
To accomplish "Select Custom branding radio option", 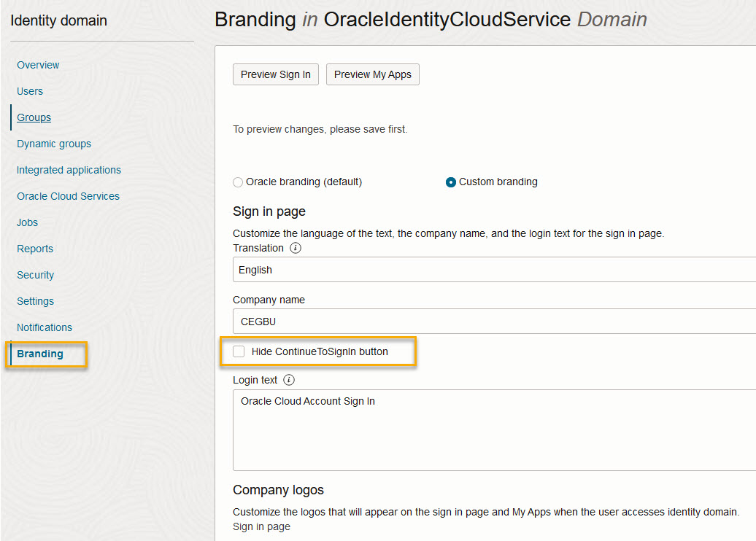I will point(451,182).
